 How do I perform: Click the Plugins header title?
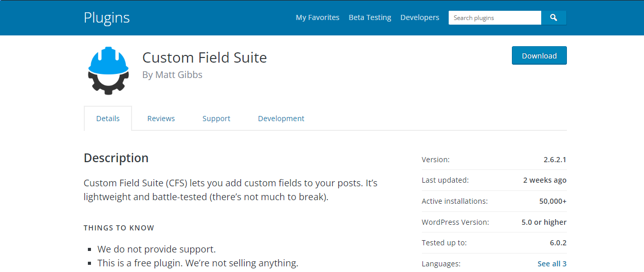point(107,18)
